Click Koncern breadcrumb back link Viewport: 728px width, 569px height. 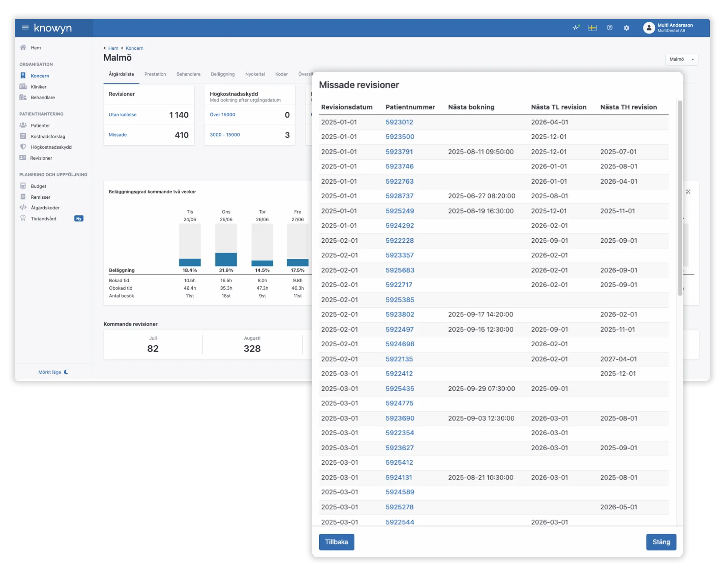click(134, 48)
